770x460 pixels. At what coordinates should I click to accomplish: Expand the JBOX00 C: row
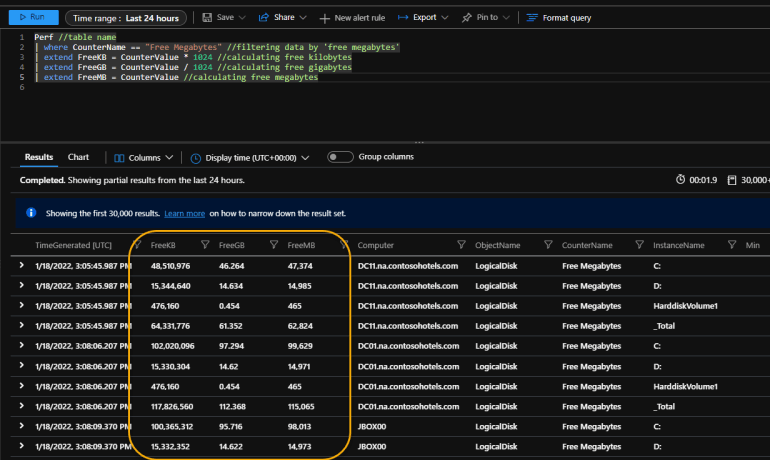(x=22, y=424)
